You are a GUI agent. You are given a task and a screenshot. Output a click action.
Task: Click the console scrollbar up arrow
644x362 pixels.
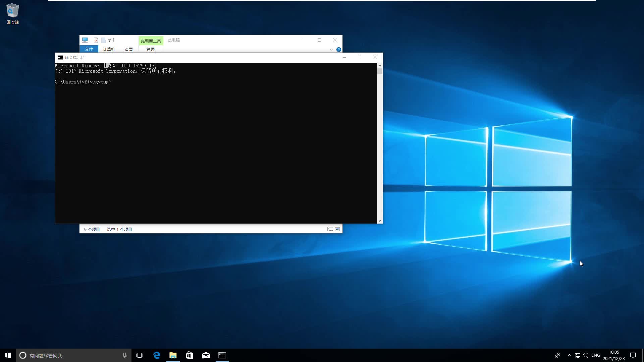coord(380,66)
